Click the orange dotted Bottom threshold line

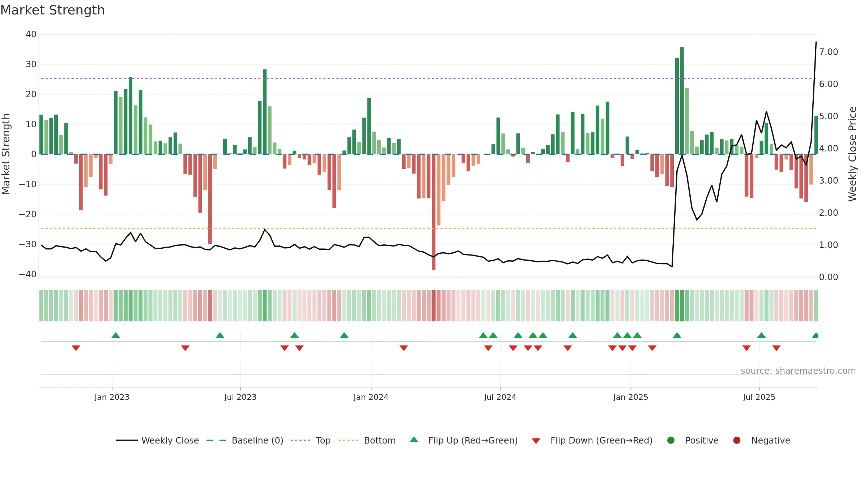click(x=429, y=228)
